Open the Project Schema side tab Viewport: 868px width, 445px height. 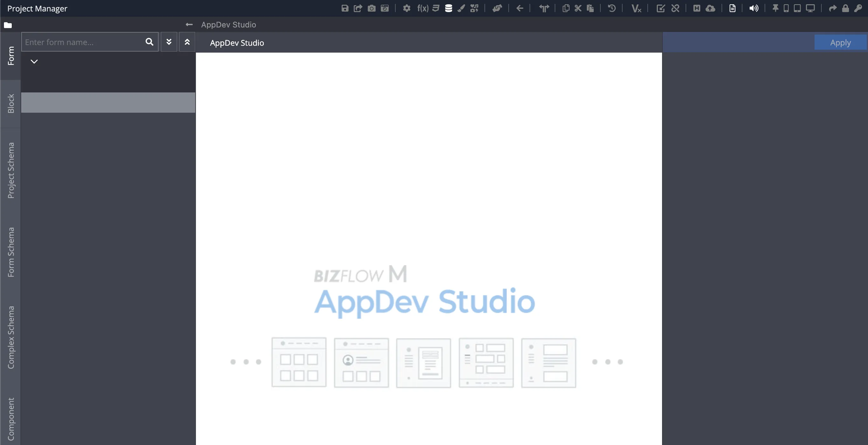pos(11,170)
